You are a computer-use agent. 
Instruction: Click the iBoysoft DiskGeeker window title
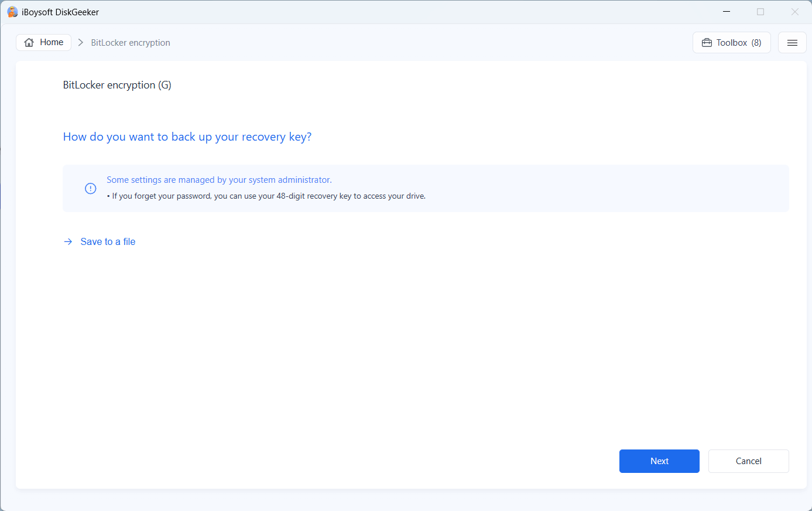point(60,12)
